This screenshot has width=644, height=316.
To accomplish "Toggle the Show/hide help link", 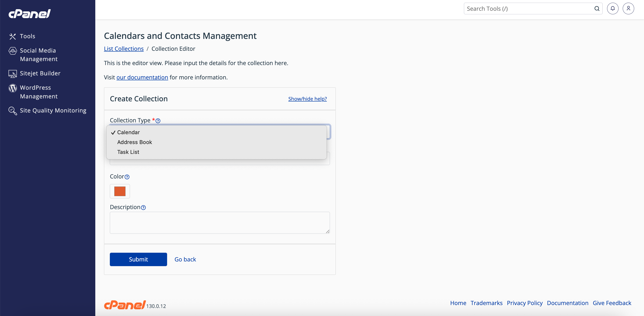I will point(307,99).
